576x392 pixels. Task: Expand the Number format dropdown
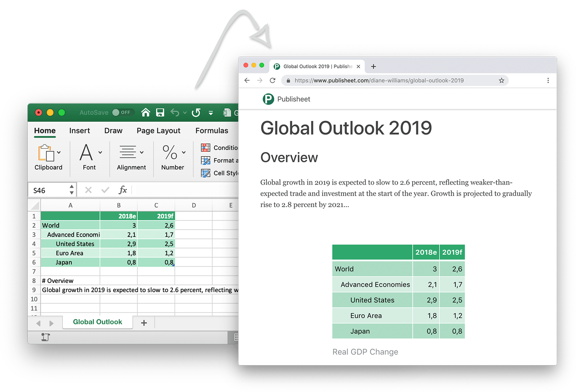(184, 152)
